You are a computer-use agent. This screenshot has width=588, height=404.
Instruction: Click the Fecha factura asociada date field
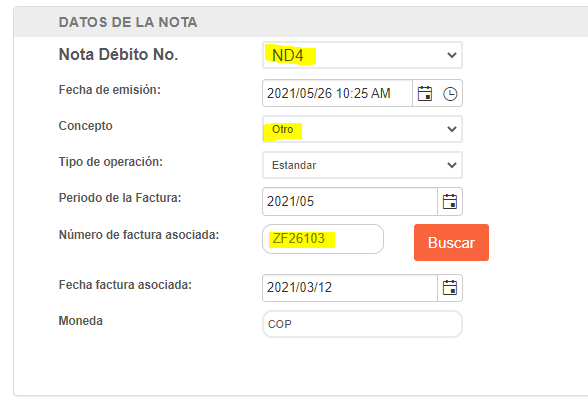(350, 288)
